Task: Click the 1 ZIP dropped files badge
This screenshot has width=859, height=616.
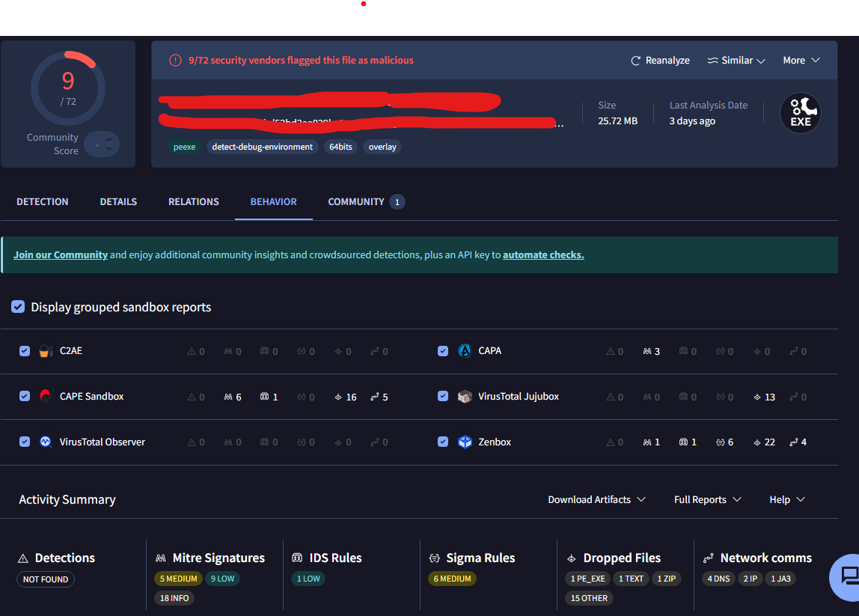Action: (x=666, y=579)
